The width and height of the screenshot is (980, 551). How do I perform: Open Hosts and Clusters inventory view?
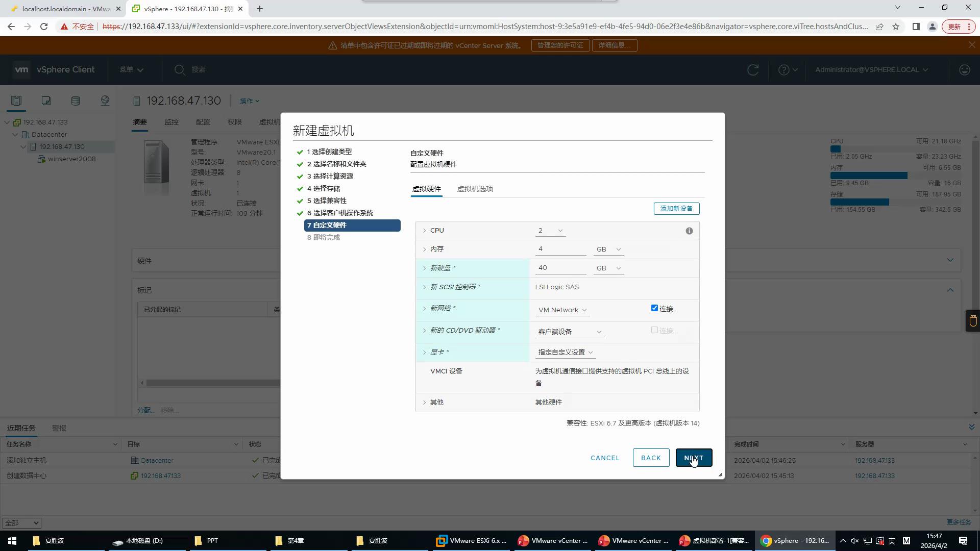point(16,101)
